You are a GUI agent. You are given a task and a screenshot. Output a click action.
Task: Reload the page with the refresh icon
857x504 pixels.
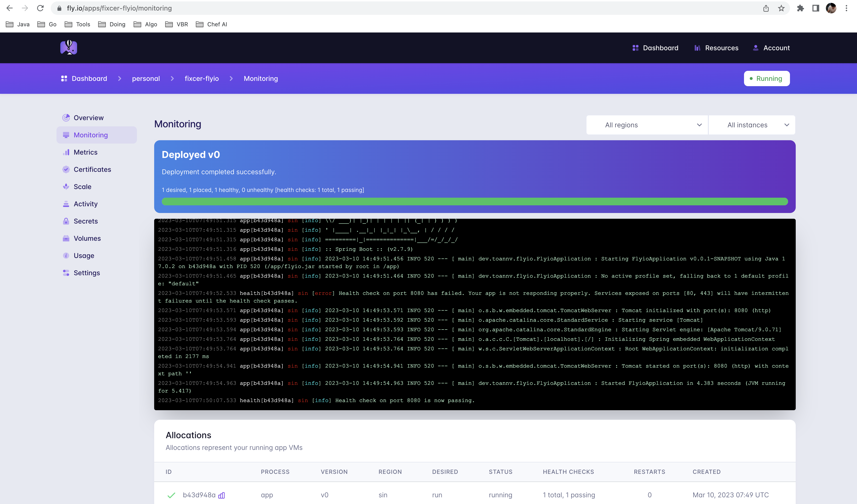pos(40,8)
